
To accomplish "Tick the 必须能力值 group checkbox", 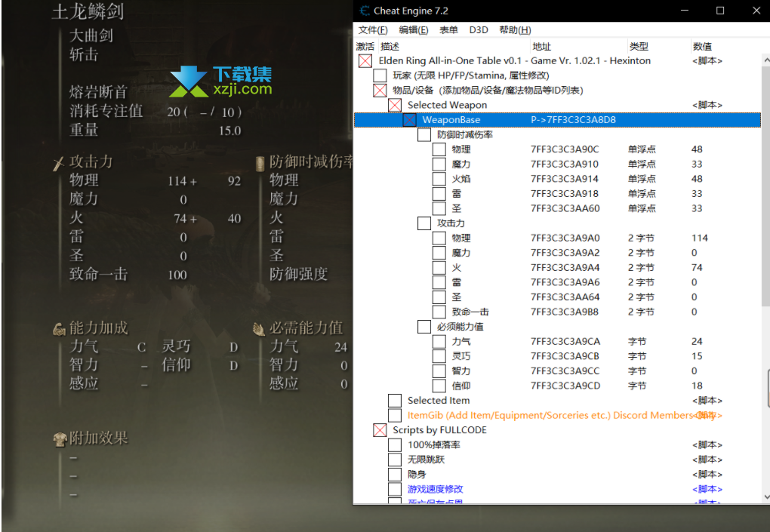I will click(423, 326).
